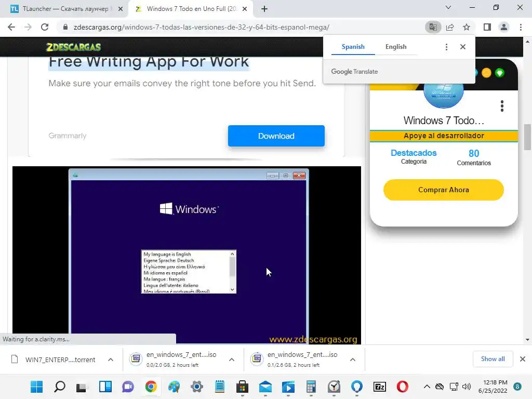This screenshot has height=399, width=532.
Task: Open Microsoft Store on the taskbar
Action: [242, 387]
